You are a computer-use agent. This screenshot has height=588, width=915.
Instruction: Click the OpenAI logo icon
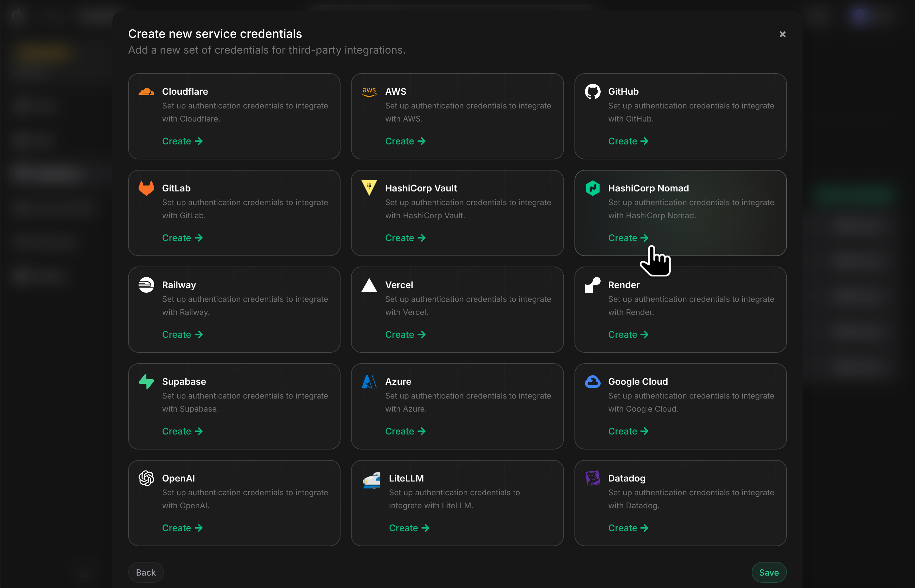pos(146,478)
